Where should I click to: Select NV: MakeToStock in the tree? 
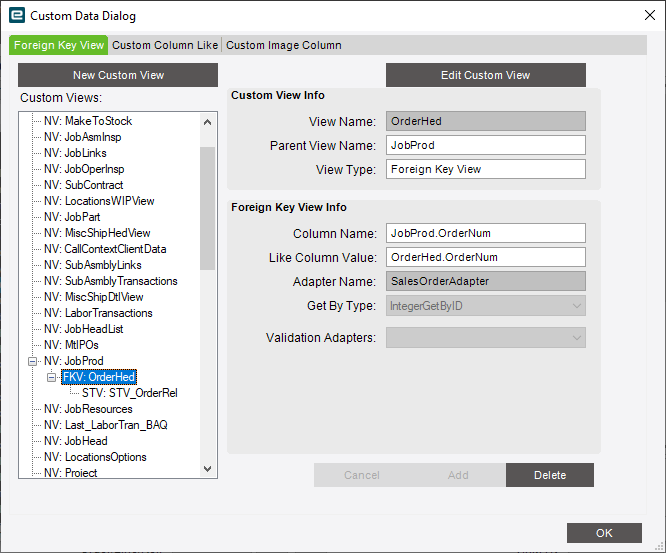pyautogui.click(x=88, y=121)
